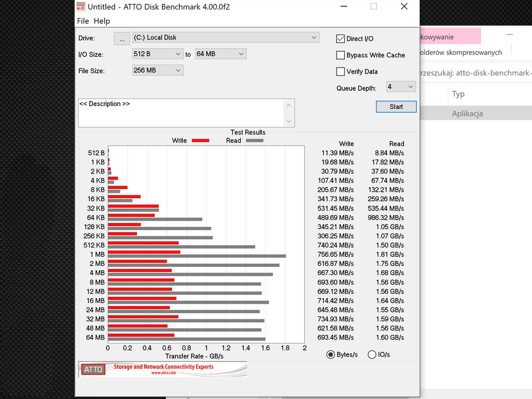Click into the Description text box
Image resolution: width=532 pixels, height=399 pixels.
click(181, 113)
